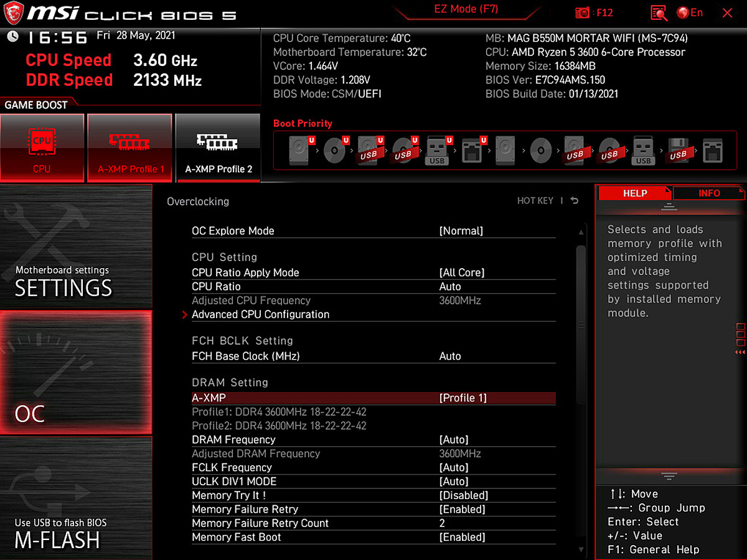Viewport: 747px width, 560px height.
Task: Click the clock icon beside the time
Action: click(x=12, y=37)
